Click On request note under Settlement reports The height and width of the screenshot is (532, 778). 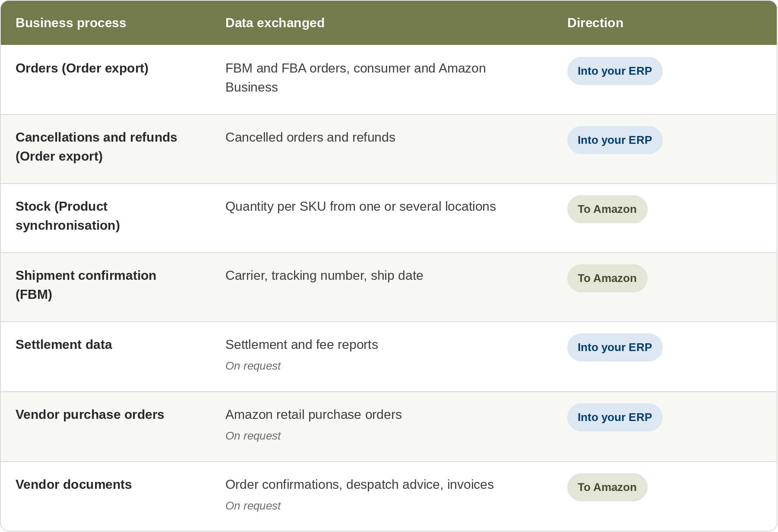click(x=253, y=366)
